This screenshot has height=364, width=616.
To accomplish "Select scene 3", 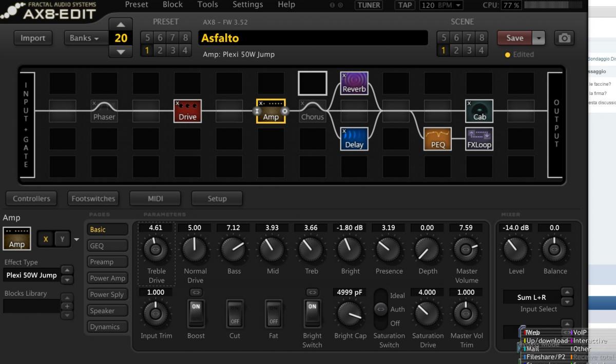I will click(x=469, y=50).
